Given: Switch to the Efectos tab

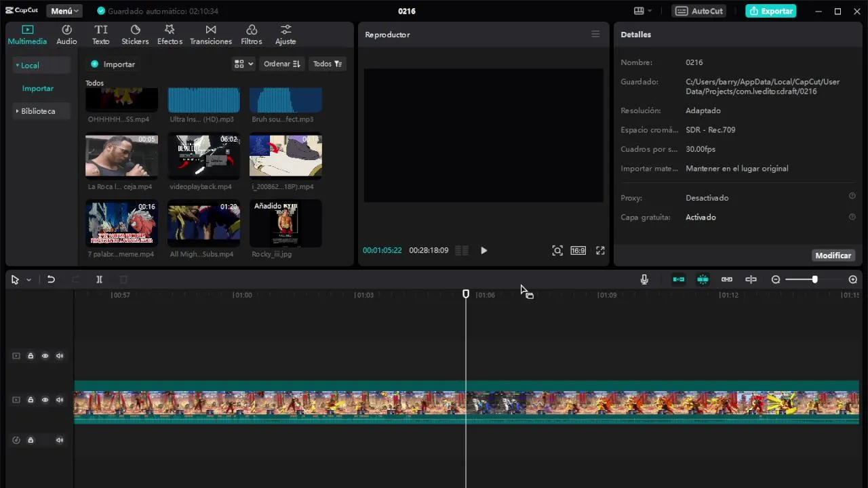Looking at the screenshot, I should tap(170, 35).
